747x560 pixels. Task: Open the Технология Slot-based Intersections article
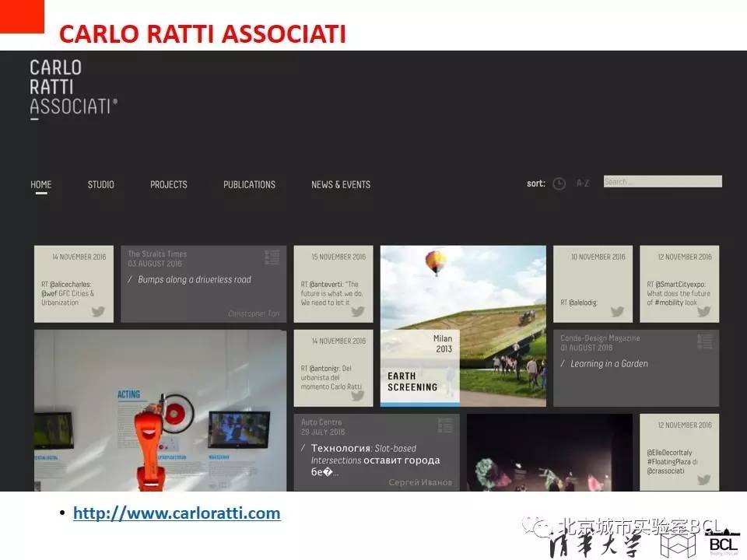375,460
